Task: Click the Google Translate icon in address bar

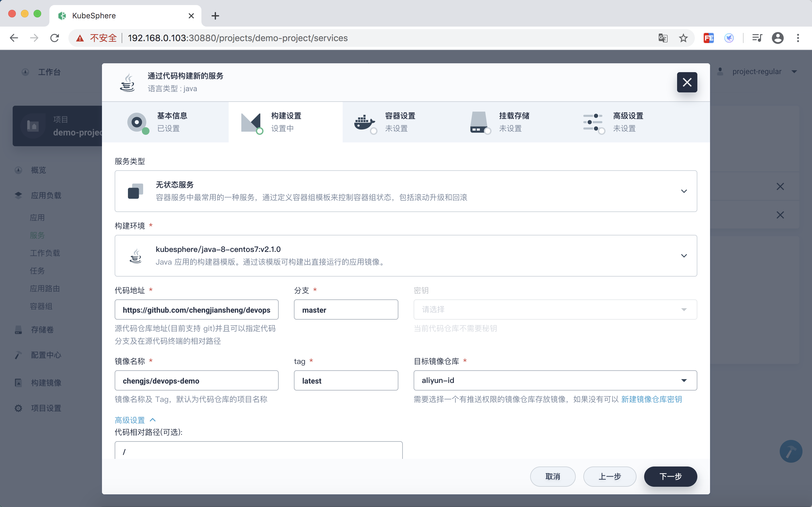Action: click(x=663, y=38)
